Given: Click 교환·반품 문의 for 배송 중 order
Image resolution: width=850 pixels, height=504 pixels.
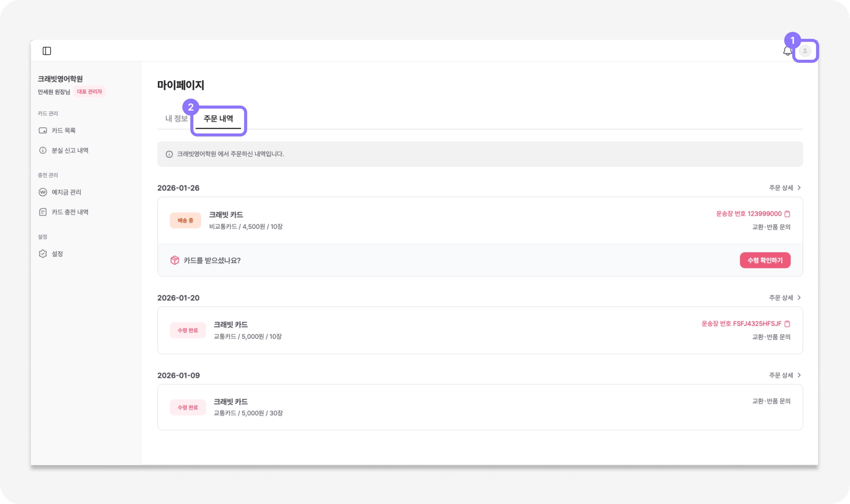Looking at the screenshot, I should point(771,227).
